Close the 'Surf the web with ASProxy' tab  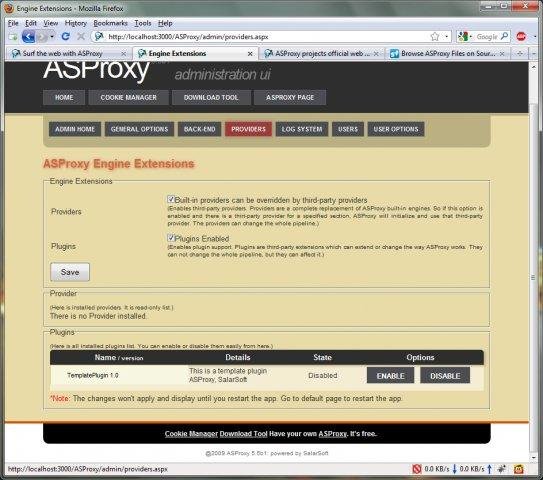pyautogui.click(x=123, y=54)
